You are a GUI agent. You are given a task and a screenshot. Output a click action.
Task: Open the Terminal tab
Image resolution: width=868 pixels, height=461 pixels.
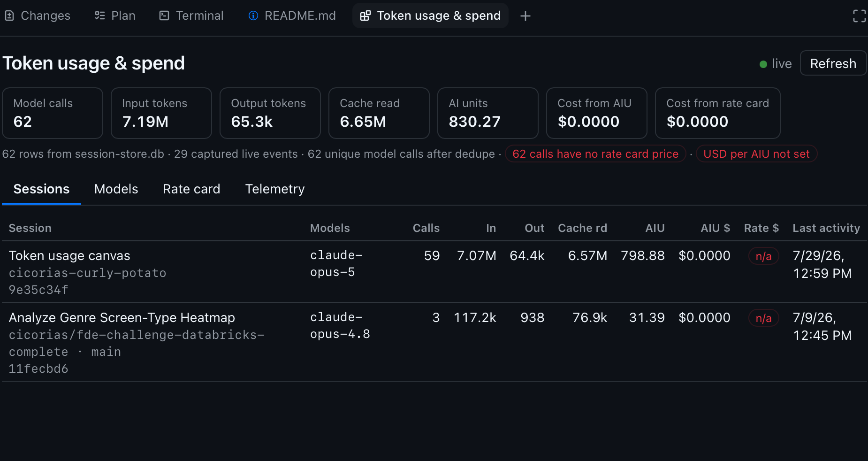(x=191, y=16)
